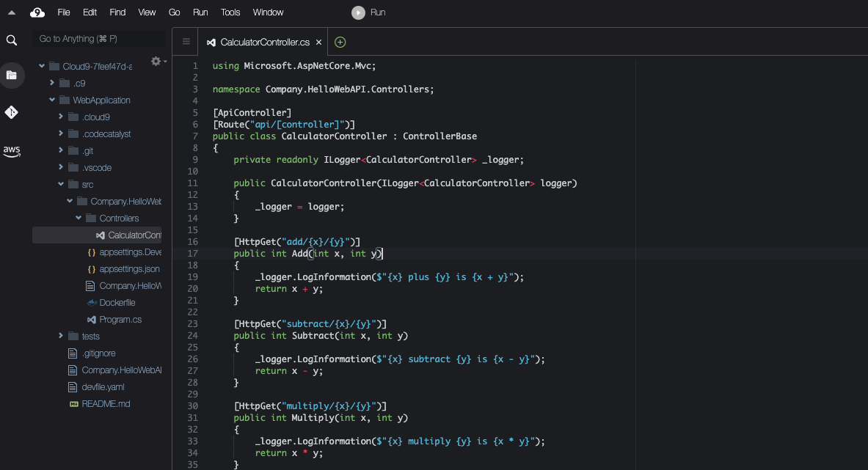Viewport: 868px width, 470px height.
Task: Click the Cloud9 logo menu
Action: [37, 12]
